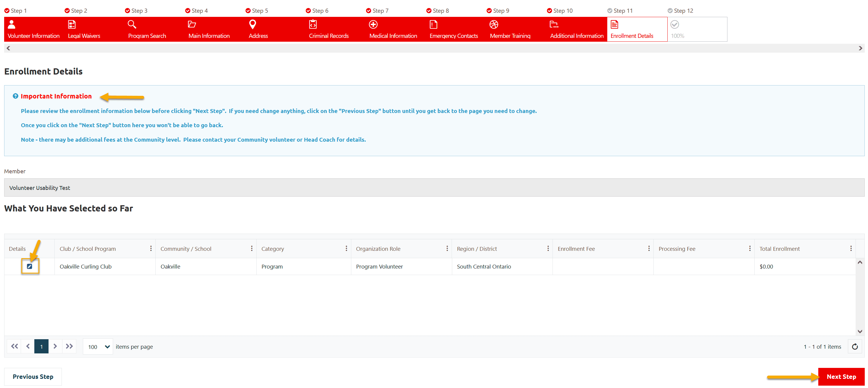Open the Address step tab
This screenshot has width=868, height=388.
[275, 29]
